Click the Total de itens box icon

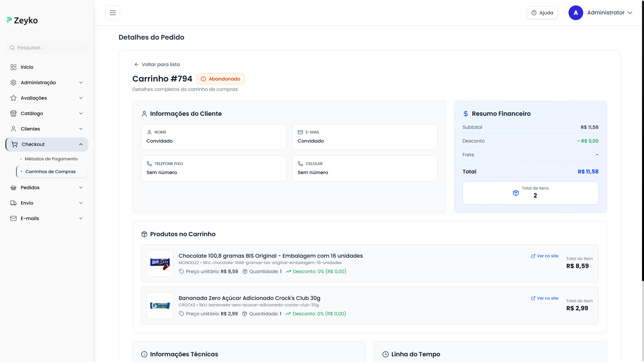tap(516, 193)
